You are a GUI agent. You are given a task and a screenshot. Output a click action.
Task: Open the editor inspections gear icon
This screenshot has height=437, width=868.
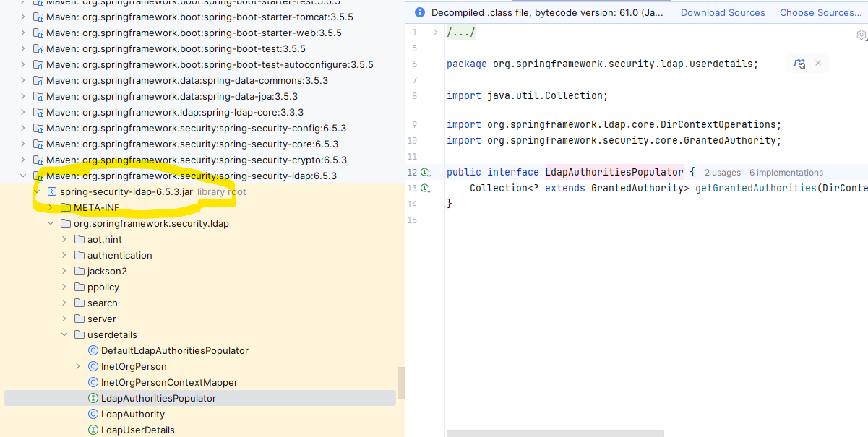pos(861,35)
